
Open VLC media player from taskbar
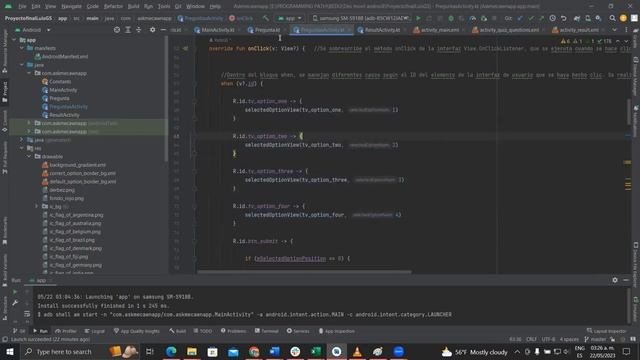(357, 351)
